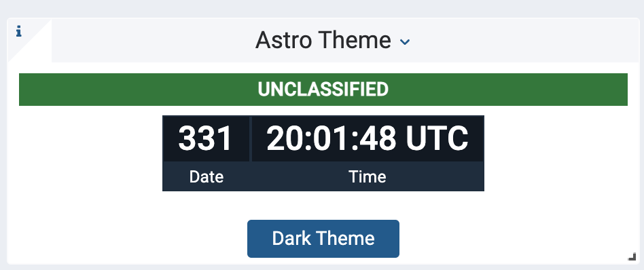The width and height of the screenshot is (644, 270).
Task: Click the Time label under the clock
Action: coord(368,177)
